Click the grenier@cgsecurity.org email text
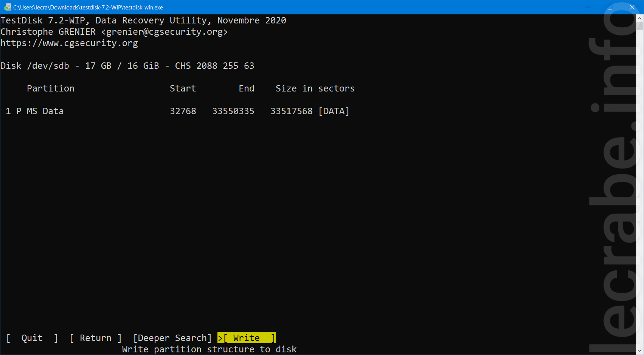 [x=164, y=32]
